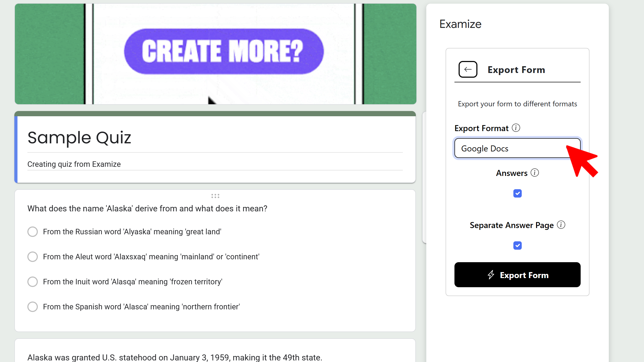Select the Inuit 'frozen territory' option
Image resolution: width=644 pixels, height=362 pixels.
[x=32, y=281]
